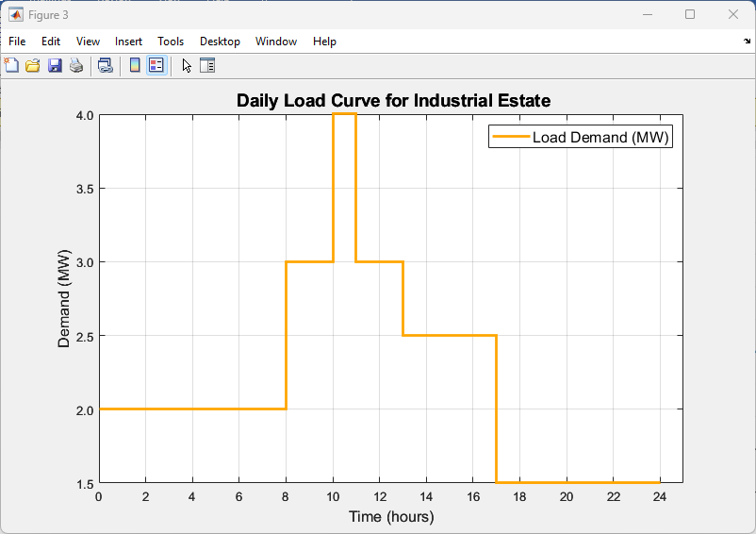The height and width of the screenshot is (534, 756).
Task: Open a file with the folder icon
Action: point(33,65)
